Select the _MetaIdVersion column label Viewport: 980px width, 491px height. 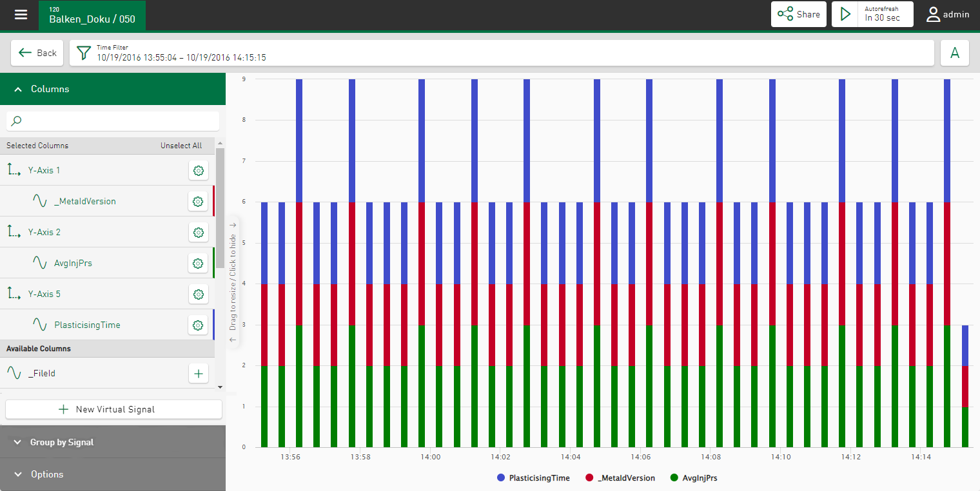[x=85, y=201]
